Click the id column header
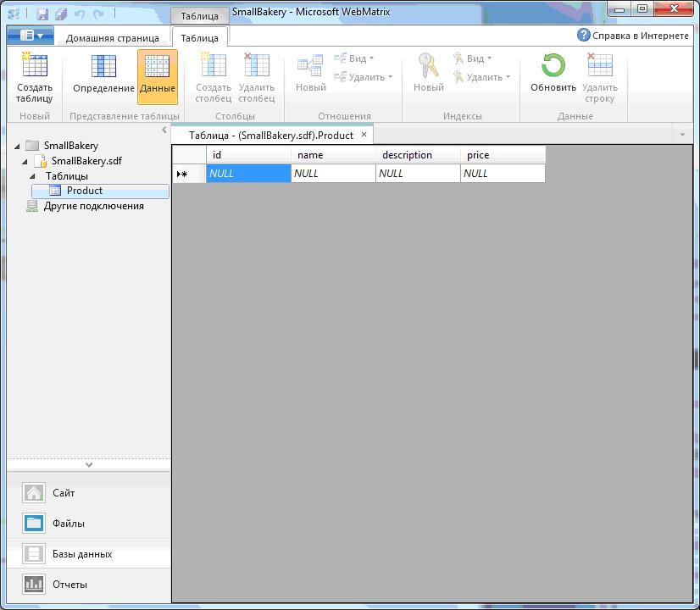700x610 pixels. (248, 155)
